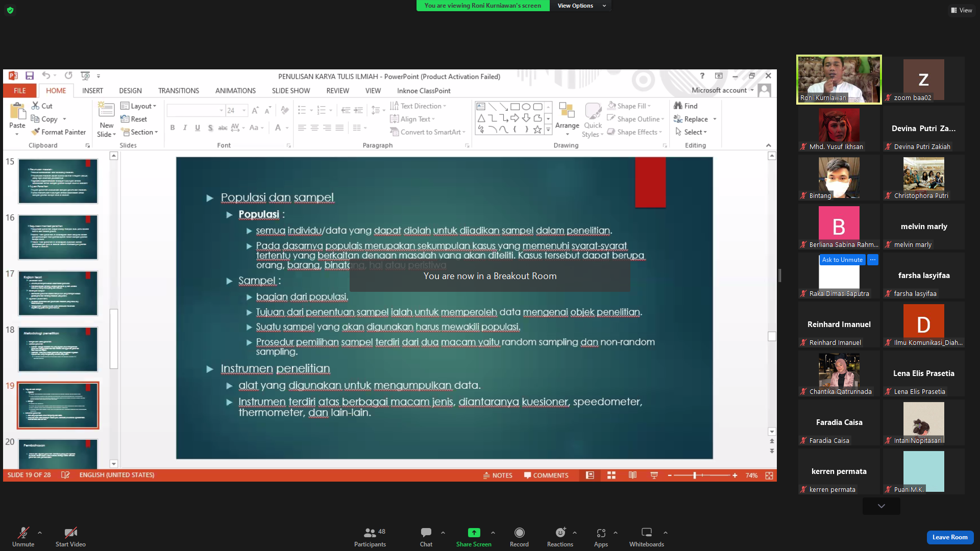Switch to the TRANSITIONS tab
980x551 pixels.
point(179,90)
